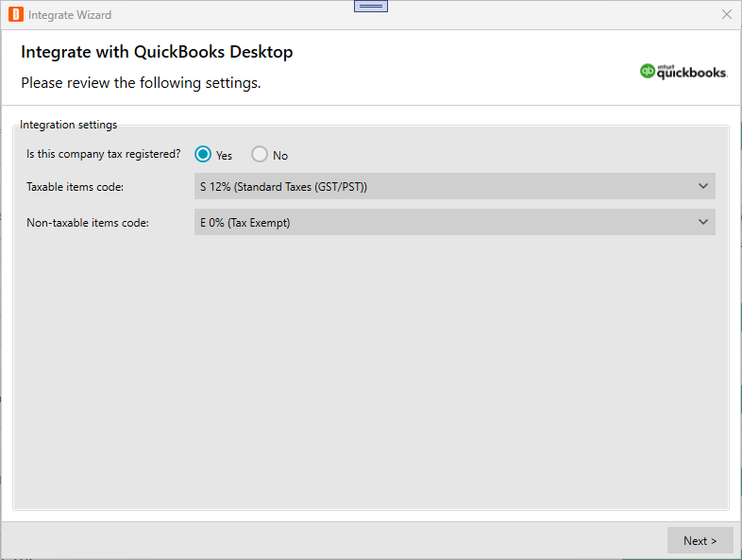The height and width of the screenshot is (560, 742).
Task: Click the 'Non-taxable items code:' label
Action: (x=88, y=223)
